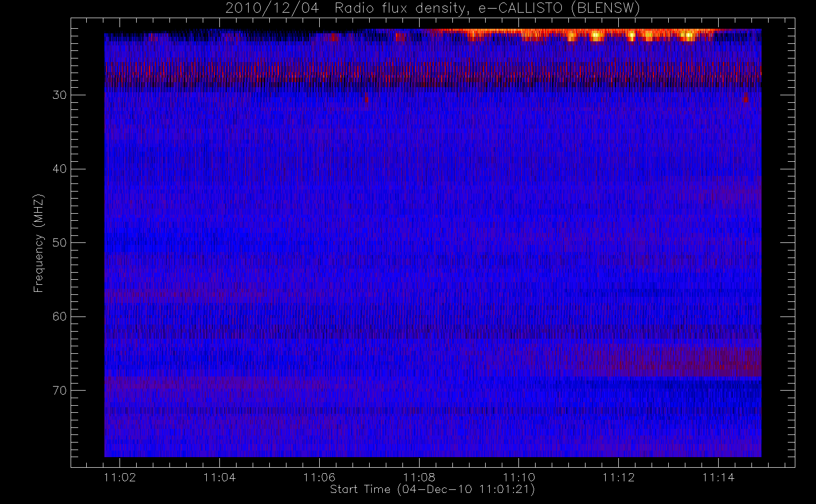Click the 70 tick label on frequency axis
Viewport: 816px width, 504px height.
click(60, 391)
